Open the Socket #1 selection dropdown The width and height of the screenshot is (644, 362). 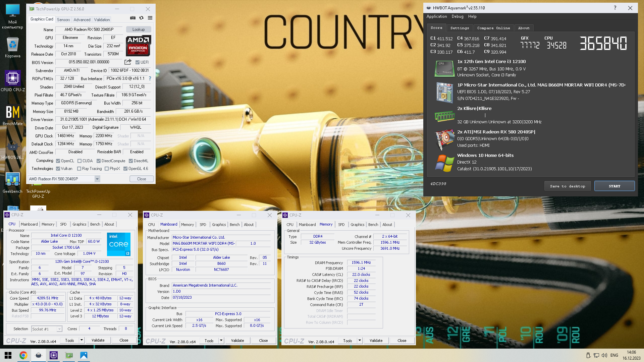59,329
